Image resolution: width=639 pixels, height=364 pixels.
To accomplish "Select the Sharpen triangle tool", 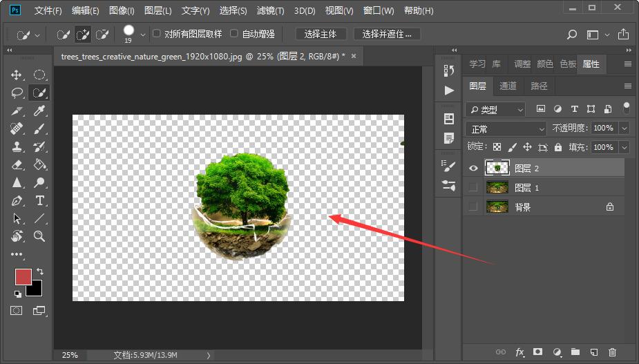I will point(17,182).
